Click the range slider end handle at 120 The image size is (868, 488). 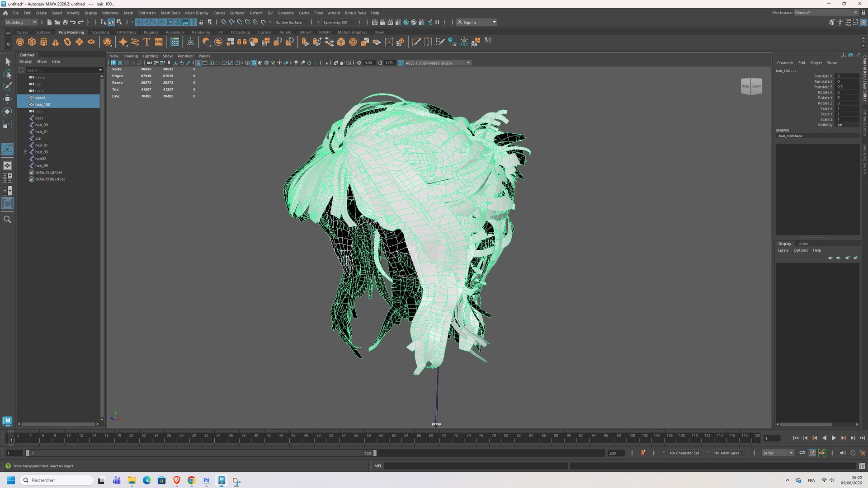(x=374, y=453)
